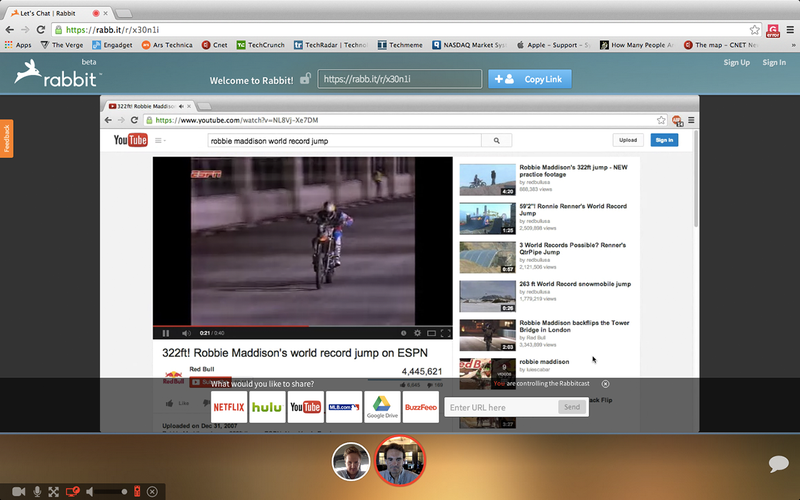Open Robbie Maddison's 322ft jump practice footage
The height and width of the screenshot is (500, 800).
click(x=573, y=171)
